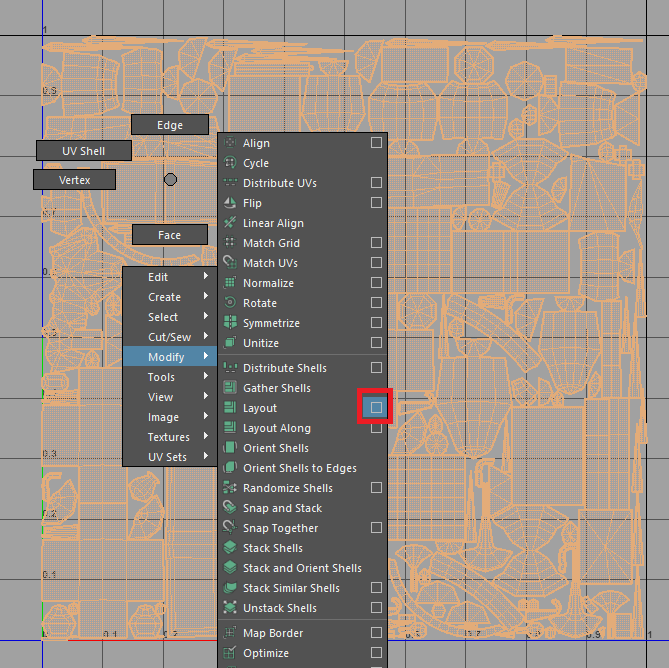Viewport: 669px width, 668px height.
Task: Click the Stack and Orient Shells icon
Action: pyautogui.click(x=230, y=568)
